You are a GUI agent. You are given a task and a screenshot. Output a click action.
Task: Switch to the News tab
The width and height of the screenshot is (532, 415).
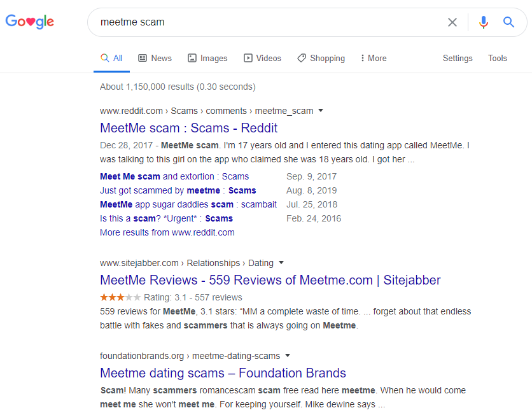coord(155,58)
